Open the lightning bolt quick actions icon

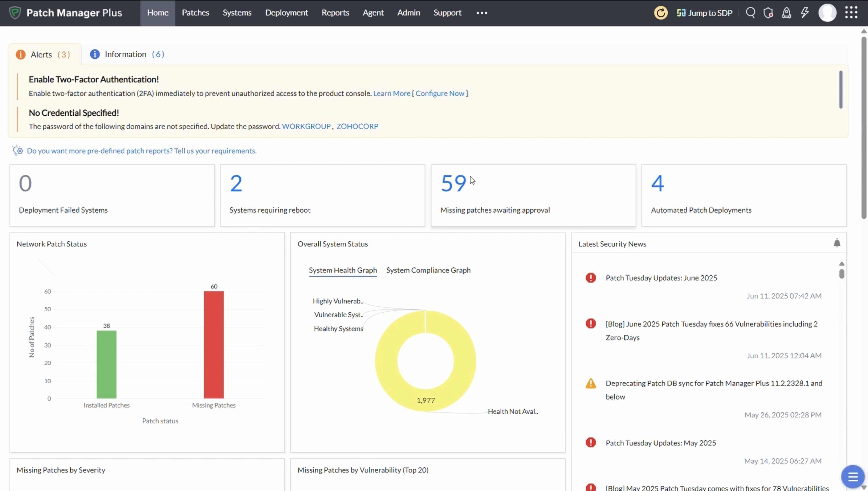pyautogui.click(x=805, y=13)
